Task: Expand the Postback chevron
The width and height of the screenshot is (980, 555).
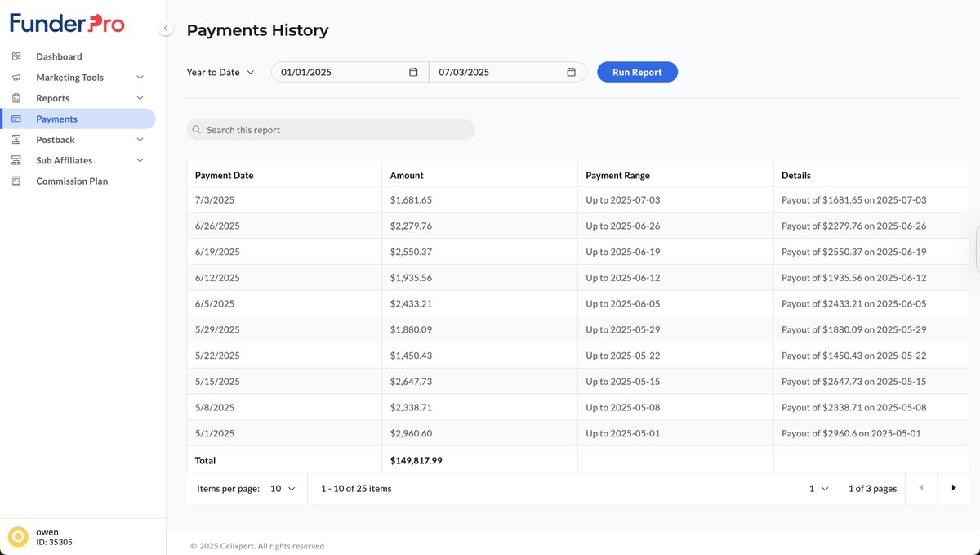Action: point(140,140)
